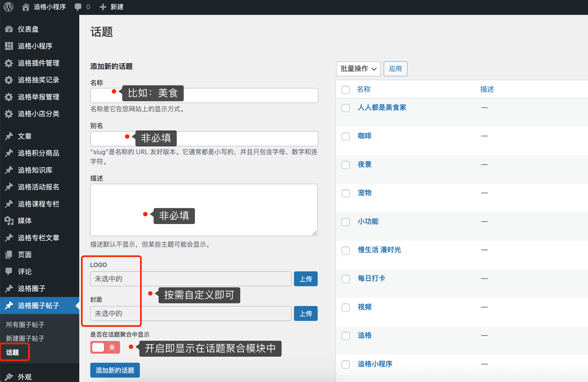This screenshot has width=588, height=382.
Task: Check the box for 人人都是美食家
Action: (x=345, y=108)
